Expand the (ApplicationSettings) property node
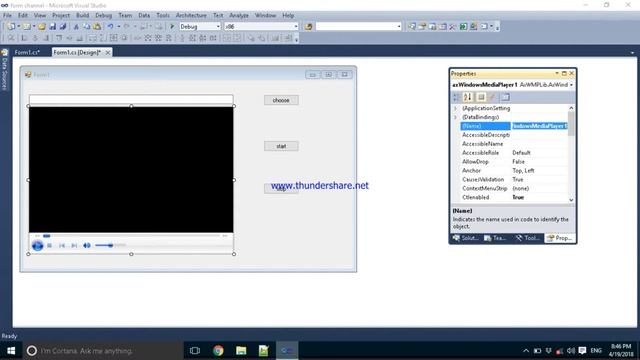The height and width of the screenshot is (360, 640). [x=456, y=108]
